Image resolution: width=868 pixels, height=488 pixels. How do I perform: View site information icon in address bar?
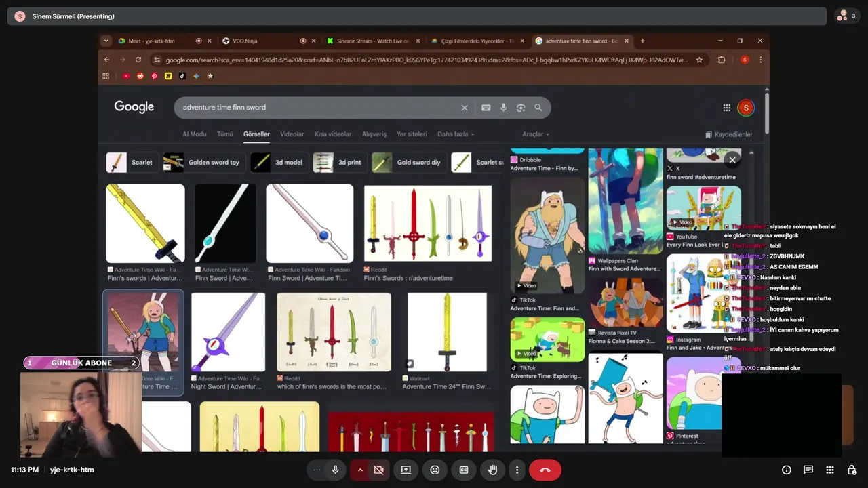tap(157, 60)
